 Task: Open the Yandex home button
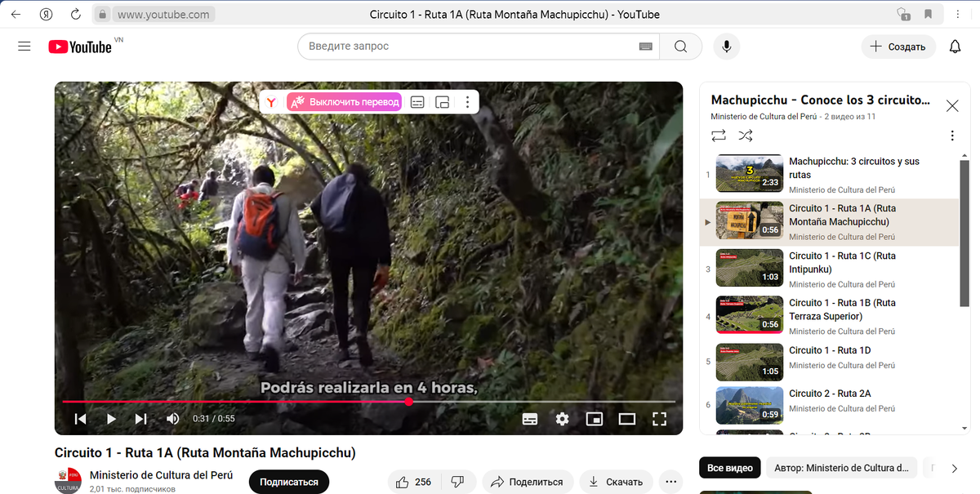[47, 14]
